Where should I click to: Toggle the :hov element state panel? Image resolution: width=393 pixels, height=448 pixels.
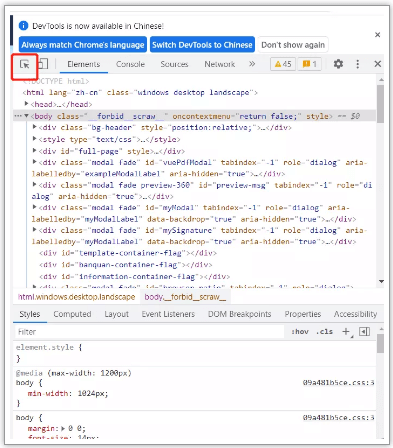(x=300, y=332)
